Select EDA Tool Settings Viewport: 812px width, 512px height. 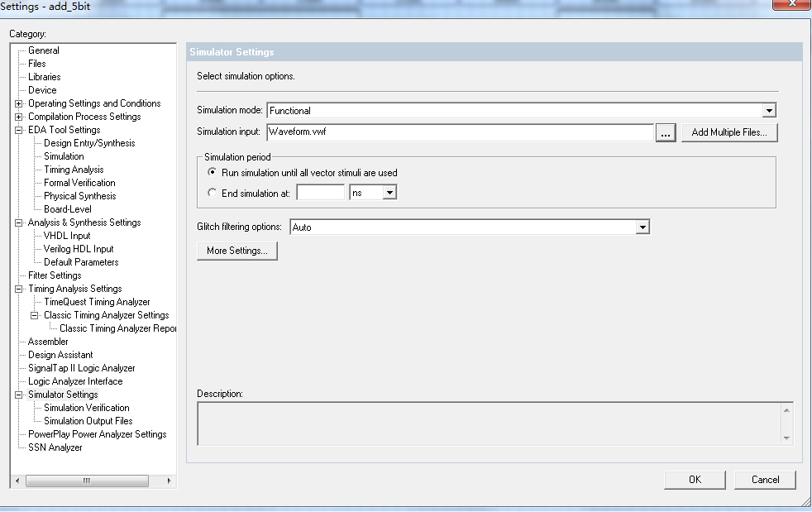[x=64, y=130]
